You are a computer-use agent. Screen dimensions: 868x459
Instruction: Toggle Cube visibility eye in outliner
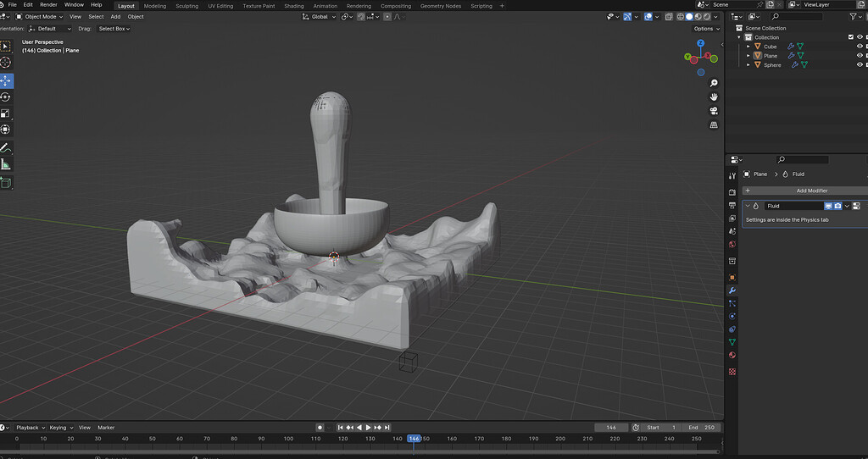click(860, 47)
